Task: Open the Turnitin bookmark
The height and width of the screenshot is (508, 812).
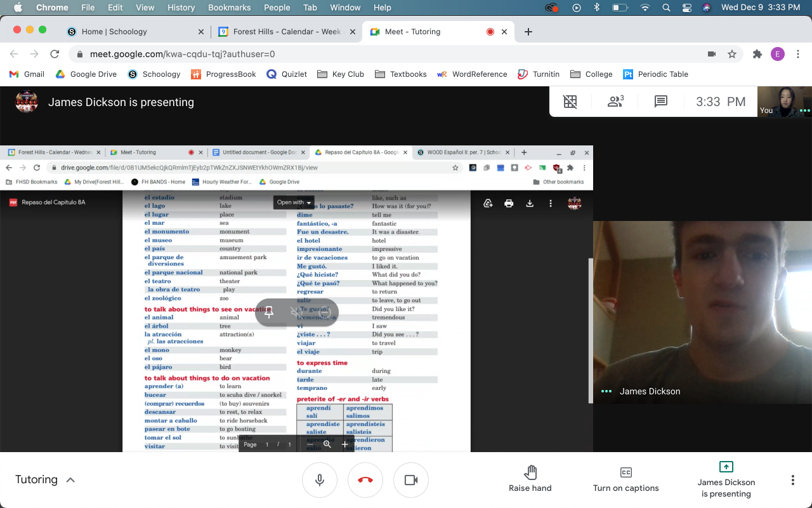Action: (x=539, y=74)
